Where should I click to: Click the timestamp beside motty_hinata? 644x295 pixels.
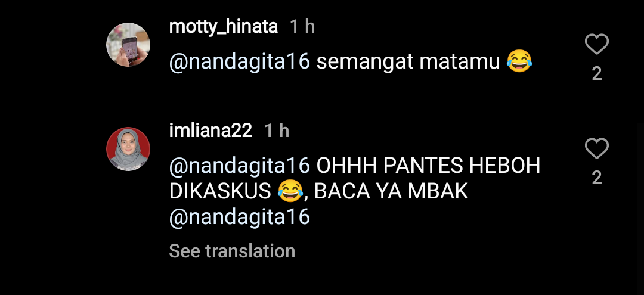pyautogui.click(x=302, y=27)
